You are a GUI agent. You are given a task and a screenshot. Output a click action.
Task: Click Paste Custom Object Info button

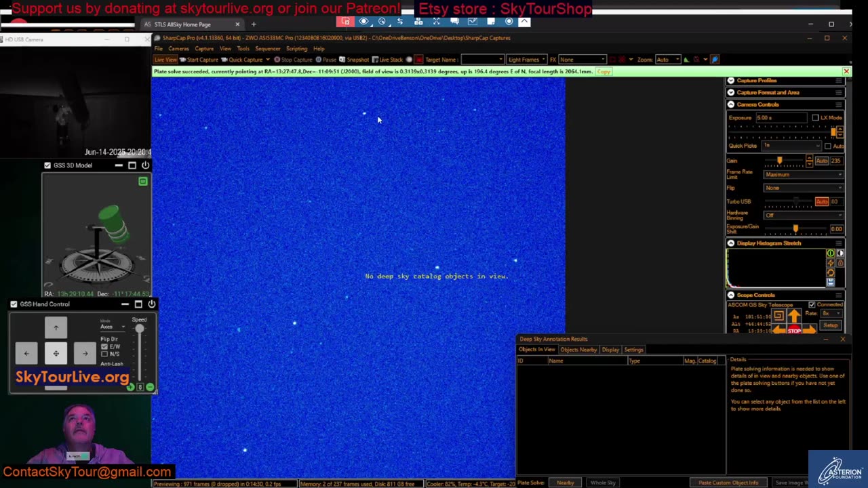(728, 483)
